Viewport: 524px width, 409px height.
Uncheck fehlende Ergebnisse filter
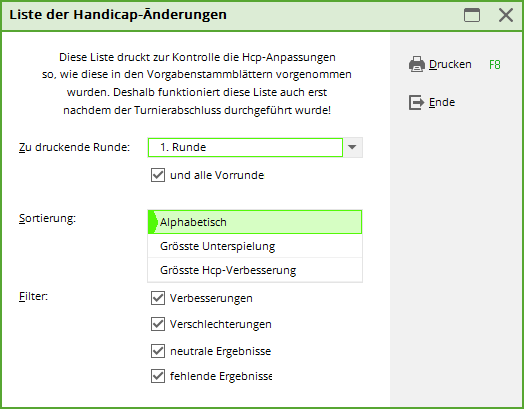tap(158, 376)
